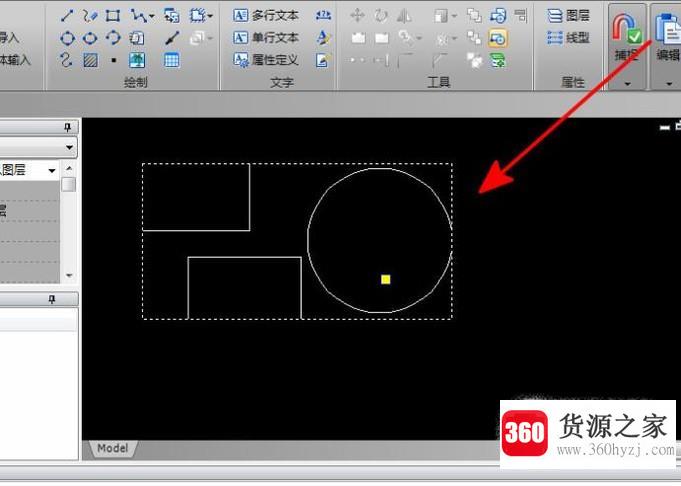Select the Mirror tool in 工具 group
The width and height of the screenshot is (681, 486).
coord(404,16)
